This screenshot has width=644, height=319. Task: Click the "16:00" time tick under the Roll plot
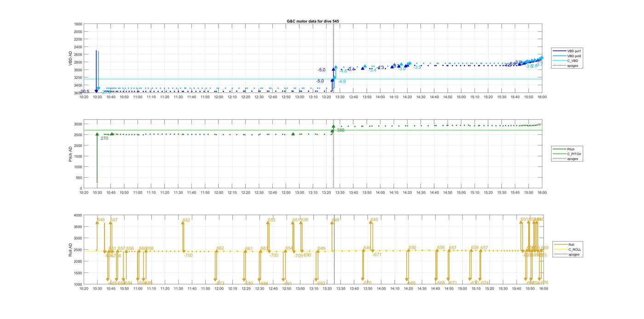tap(543, 289)
